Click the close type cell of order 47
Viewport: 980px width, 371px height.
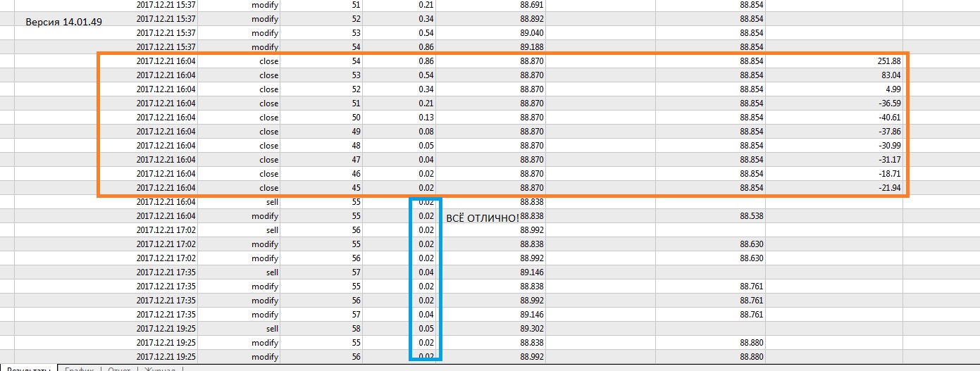coord(269,160)
